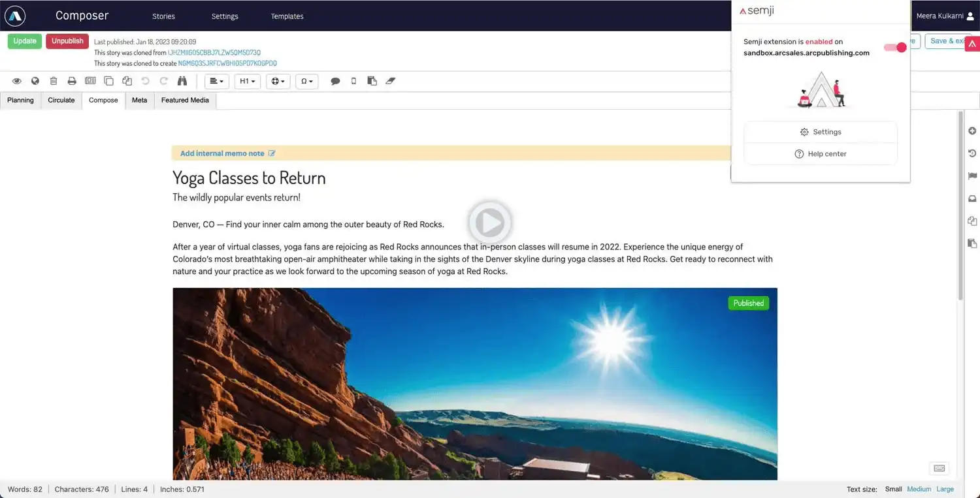
Task: Open the Templates menu
Action: tap(287, 16)
